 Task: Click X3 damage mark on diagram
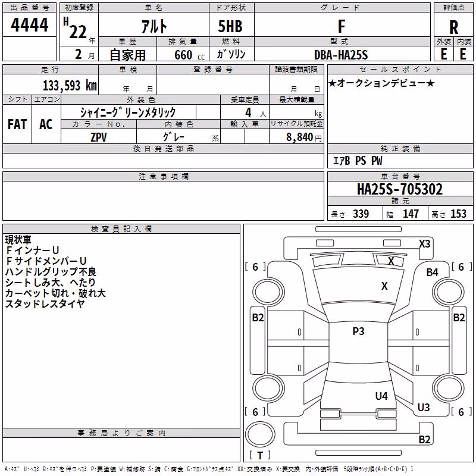424,244
